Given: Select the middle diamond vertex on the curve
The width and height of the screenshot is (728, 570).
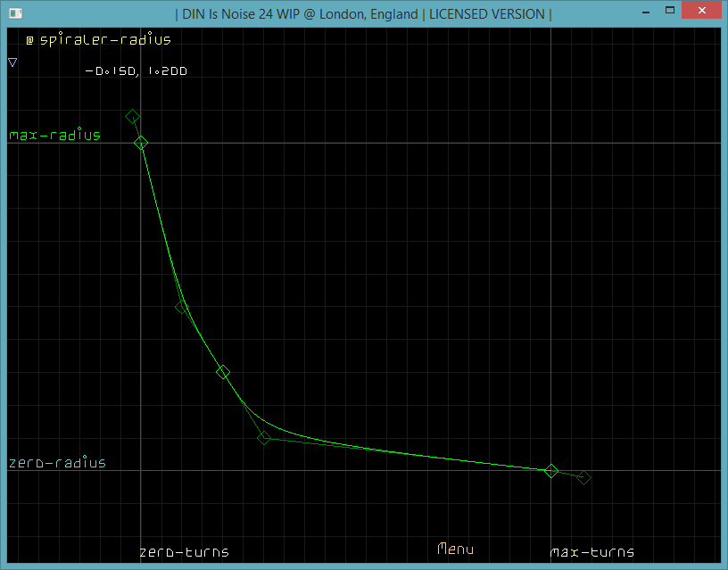Looking at the screenshot, I should click(223, 372).
